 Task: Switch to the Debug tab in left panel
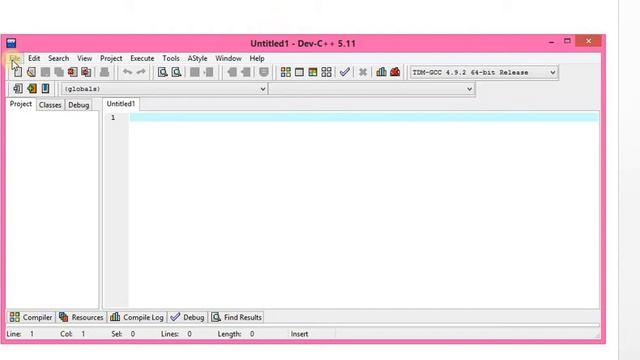[x=78, y=105]
